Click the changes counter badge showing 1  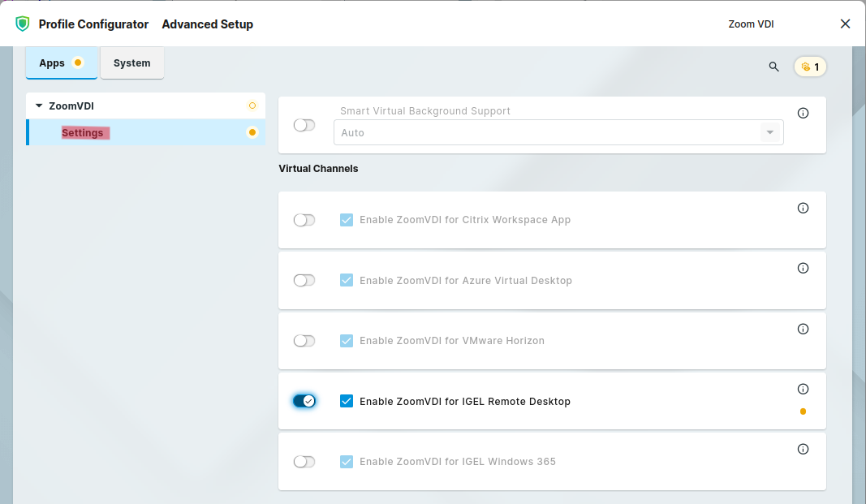[x=810, y=67]
